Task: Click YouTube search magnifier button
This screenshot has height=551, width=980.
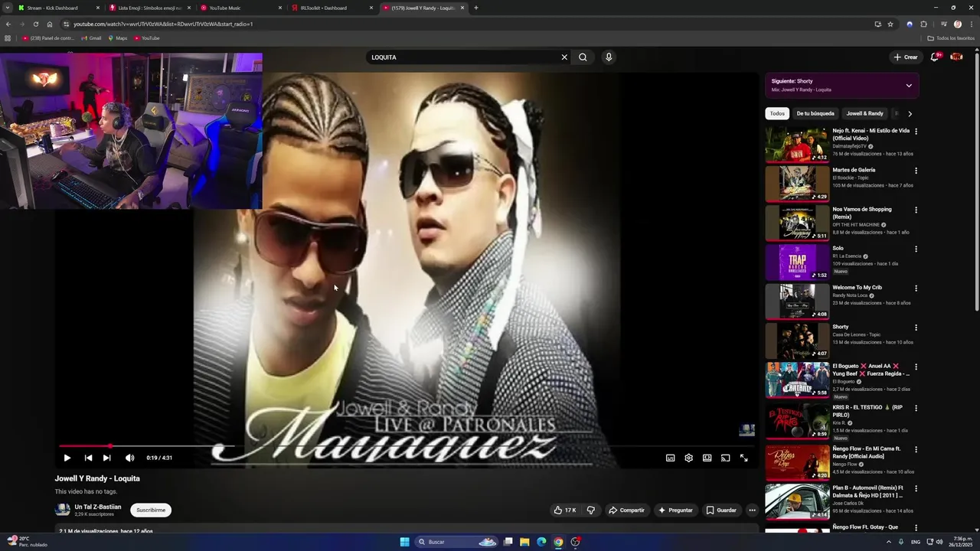Action: [x=583, y=57]
